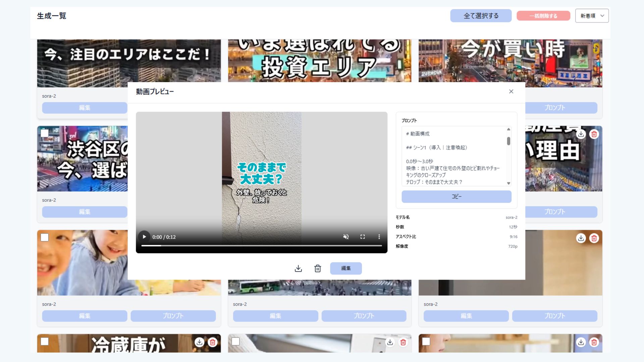Enter fullscreen mode for preview video
Image resolution: width=644 pixels, height=362 pixels.
[363, 237]
